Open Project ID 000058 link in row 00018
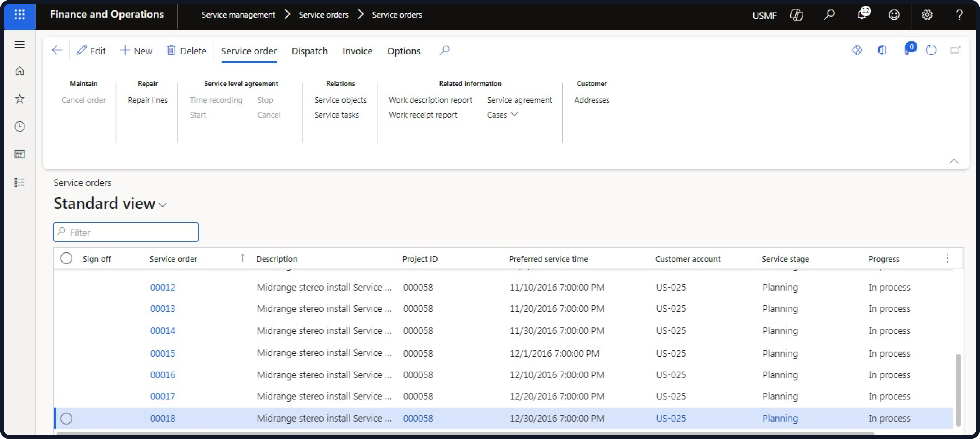 click(x=418, y=418)
